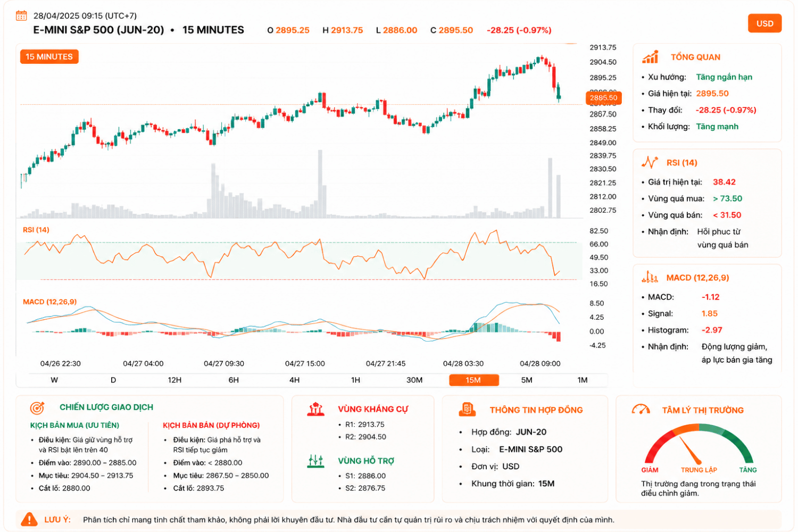Click the Thông Tin Hợp Đồng document icon
This screenshot has width=798, height=532.
467,410
